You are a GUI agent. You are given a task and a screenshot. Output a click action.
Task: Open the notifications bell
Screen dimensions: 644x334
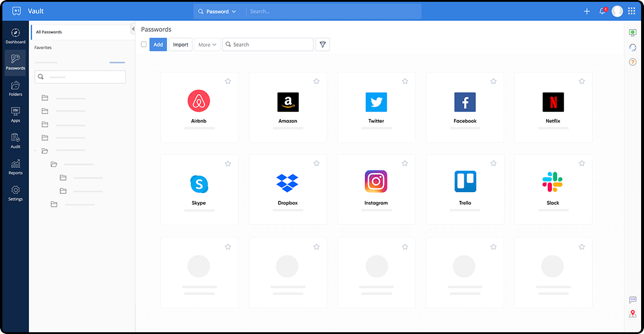tap(602, 12)
